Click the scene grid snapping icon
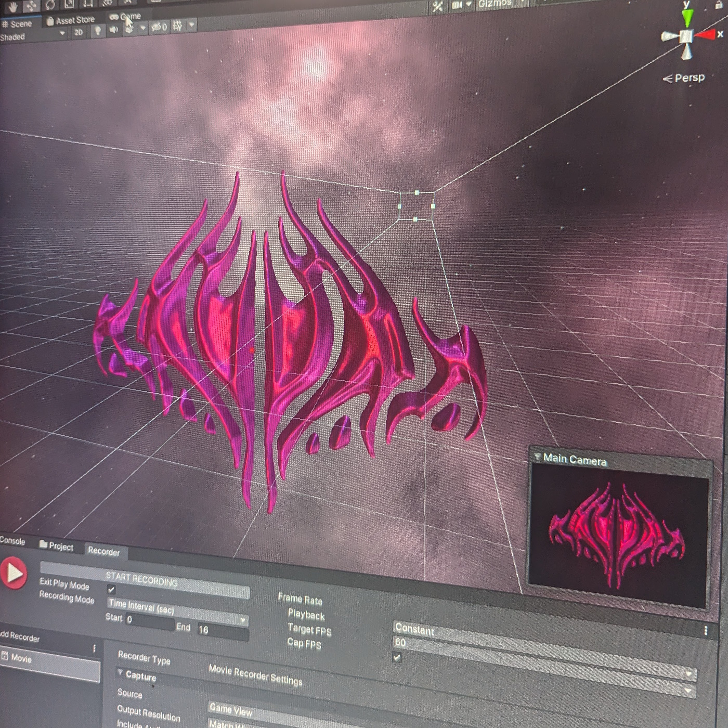Screen dimensions: 728x728 (178, 25)
